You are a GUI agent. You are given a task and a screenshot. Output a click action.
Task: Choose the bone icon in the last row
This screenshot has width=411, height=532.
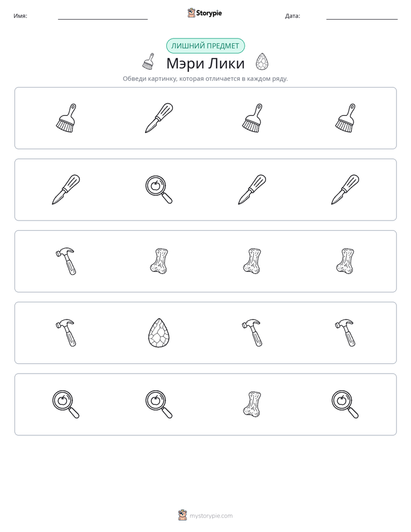click(252, 404)
